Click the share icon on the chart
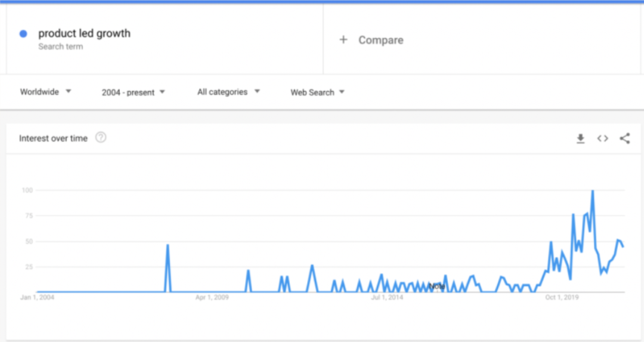Viewport: 644px width, 342px height. [x=624, y=138]
